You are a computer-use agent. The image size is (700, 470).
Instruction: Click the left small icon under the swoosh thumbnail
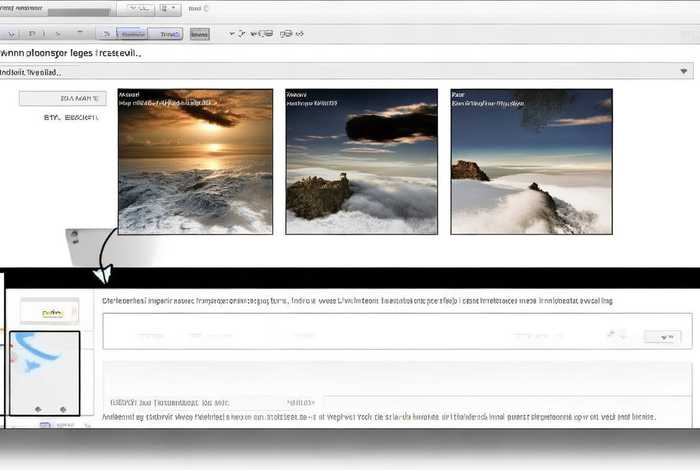click(x=38, y=408)
